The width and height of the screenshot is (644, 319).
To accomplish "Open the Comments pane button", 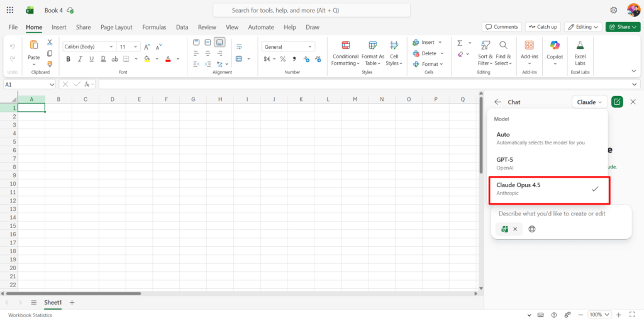I will tap(502, 27).
